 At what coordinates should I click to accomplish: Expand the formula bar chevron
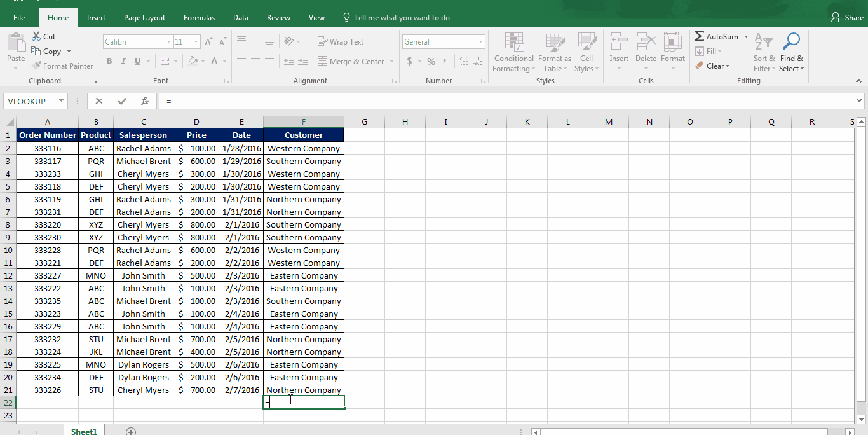[x=860, y=101]
